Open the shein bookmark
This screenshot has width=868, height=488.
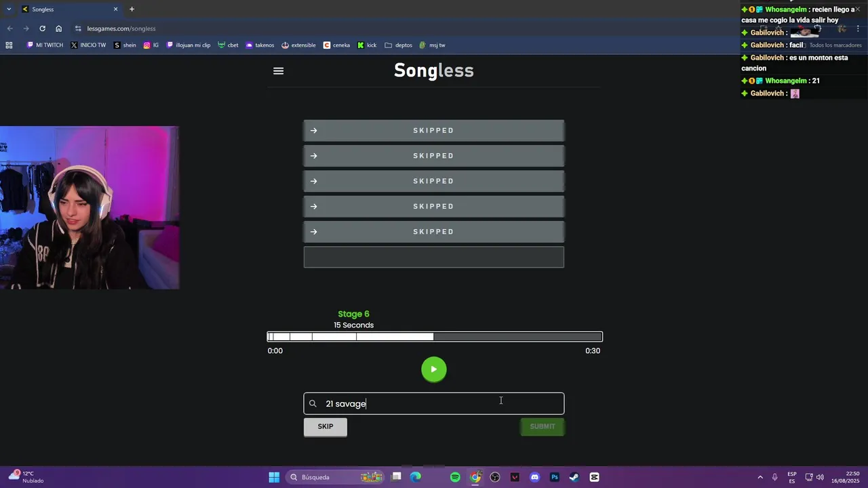tap(125, 45)
